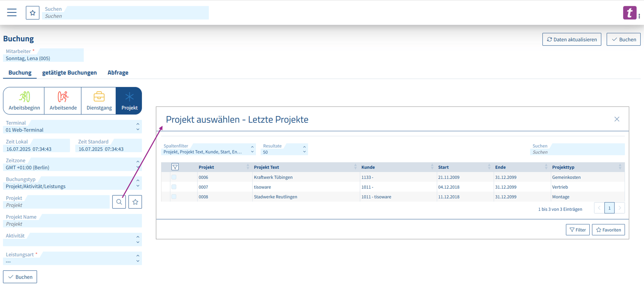Check the box for project 0007
This screenshot has width=644, height=306.
point(174,187)
